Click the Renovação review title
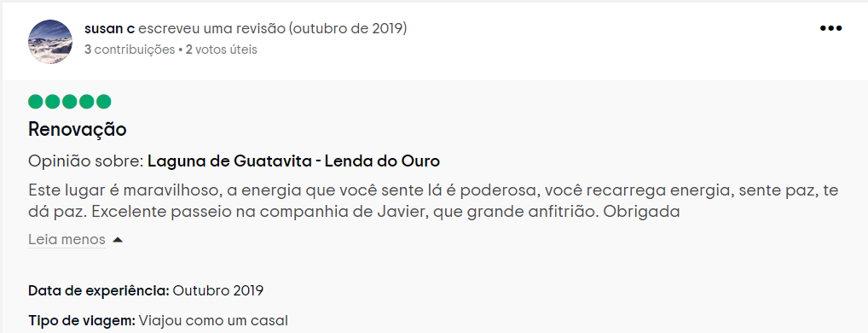The width and height of the screenshot is (868, 333). pyautogui.click(x=78, y=130)
